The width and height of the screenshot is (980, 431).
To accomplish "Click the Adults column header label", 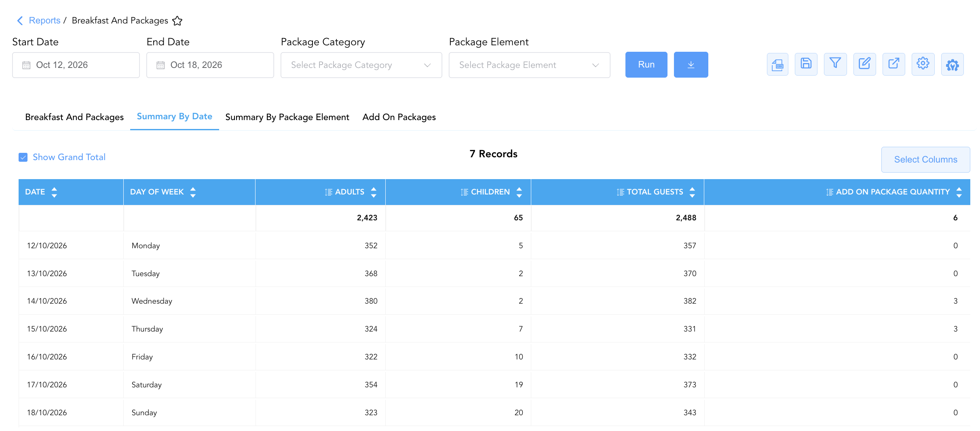I will click(350, 192).
